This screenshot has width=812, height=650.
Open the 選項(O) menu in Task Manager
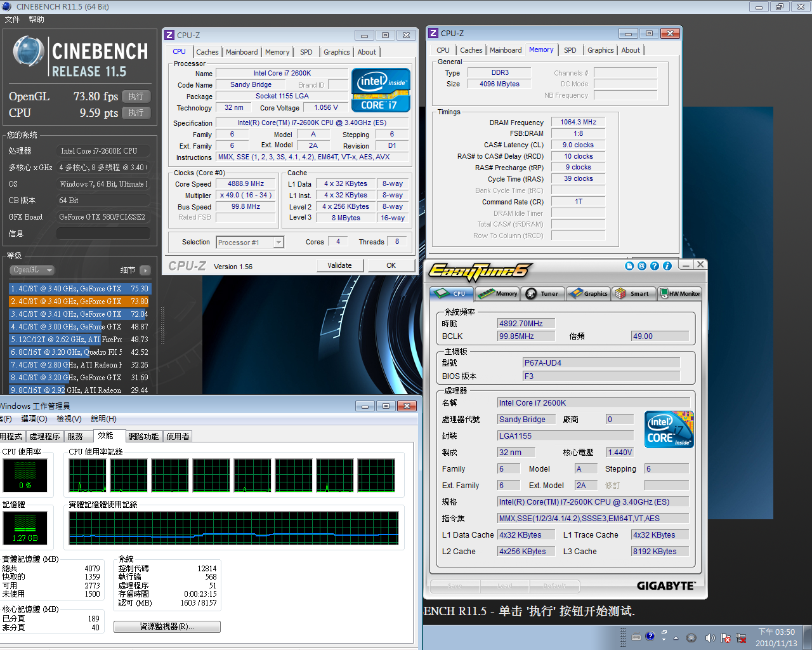pyautogui.click(x=34, y=419)
